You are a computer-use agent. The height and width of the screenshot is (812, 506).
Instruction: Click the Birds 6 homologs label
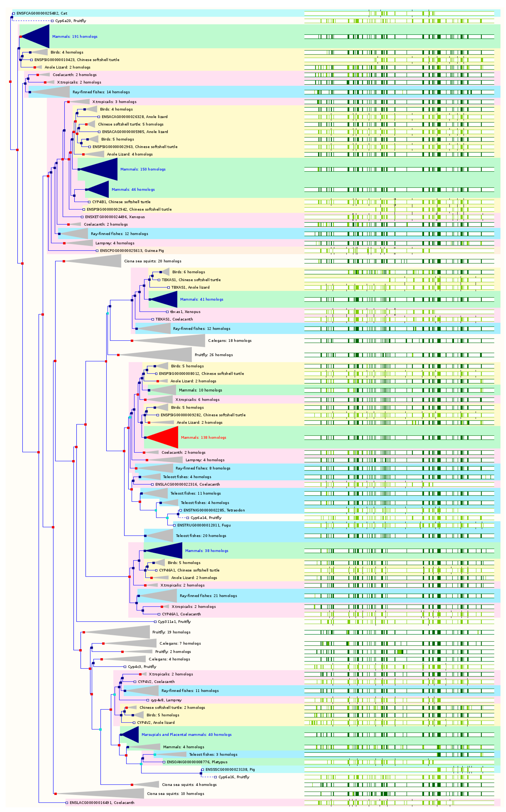click(x=189, y=272)
